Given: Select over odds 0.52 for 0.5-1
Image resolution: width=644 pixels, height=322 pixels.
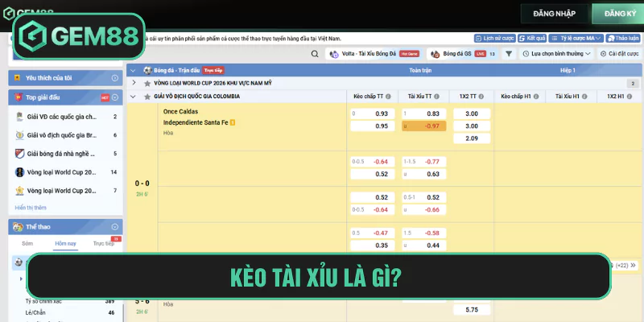Looking at the screenshot, I should [x=424, y=197].
